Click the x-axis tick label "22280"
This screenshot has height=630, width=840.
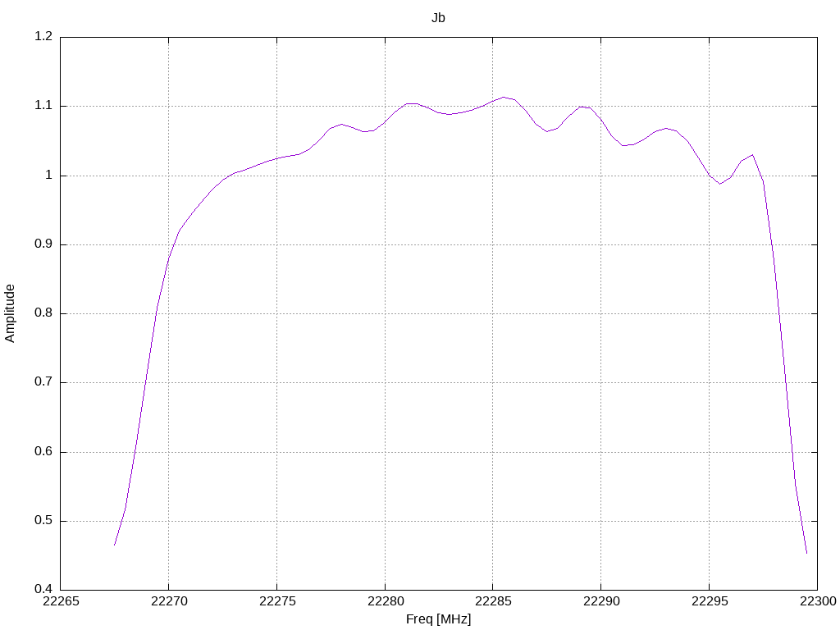[x=386, y=601]
